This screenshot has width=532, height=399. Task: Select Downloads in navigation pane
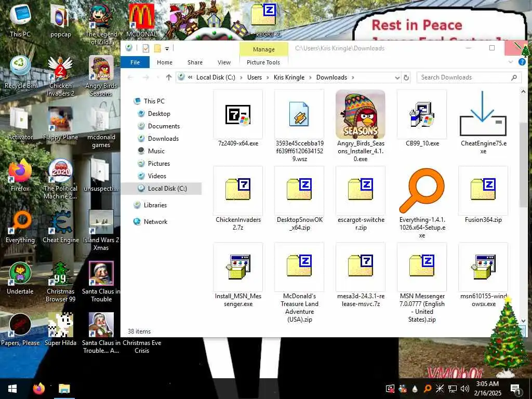click(163, 138)
